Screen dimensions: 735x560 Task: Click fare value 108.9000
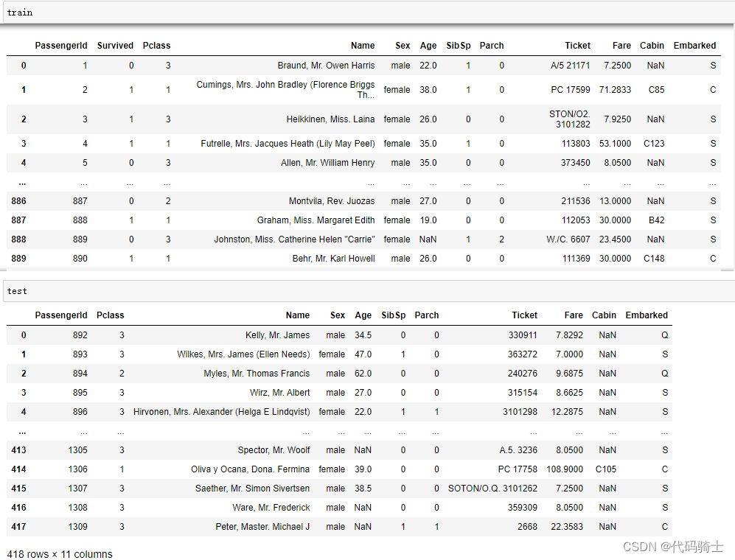(565, 469)
